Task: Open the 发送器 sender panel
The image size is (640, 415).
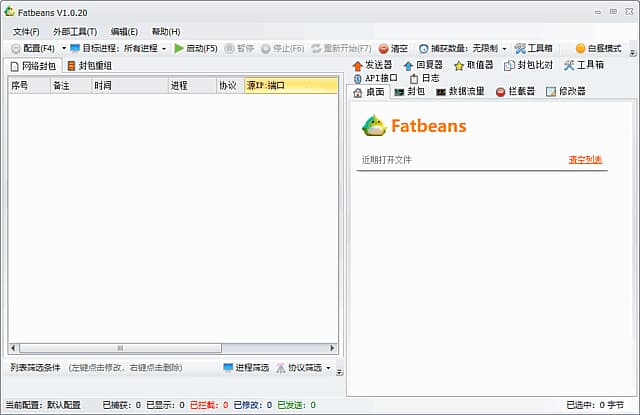Action: tap(372, 65)
